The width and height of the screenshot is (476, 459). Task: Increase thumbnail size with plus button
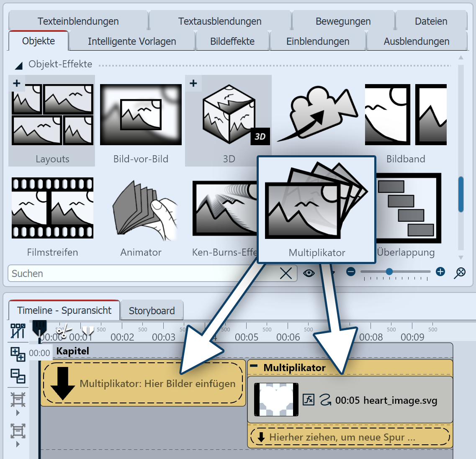pyautogui.click(x=440, y=272)
